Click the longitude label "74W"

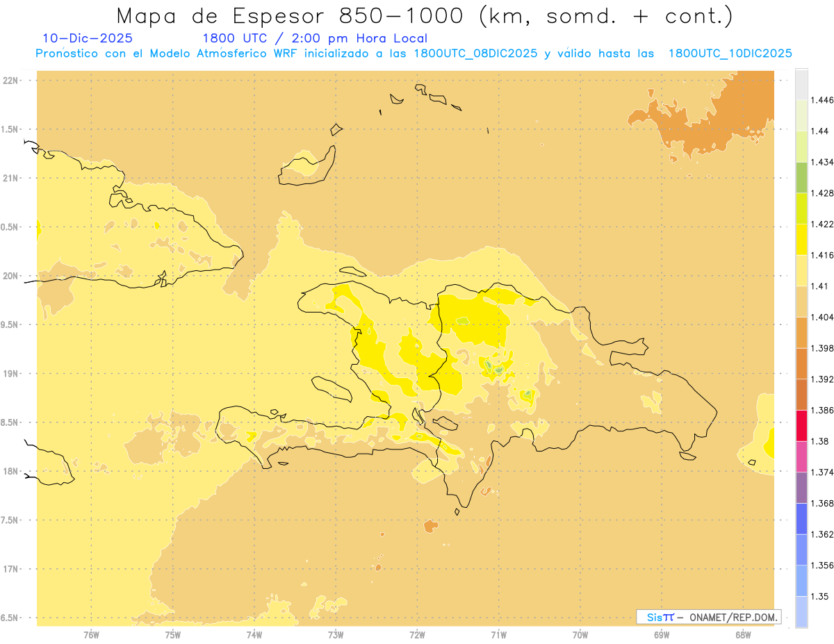pyautogui.click(x=254, y=634)
